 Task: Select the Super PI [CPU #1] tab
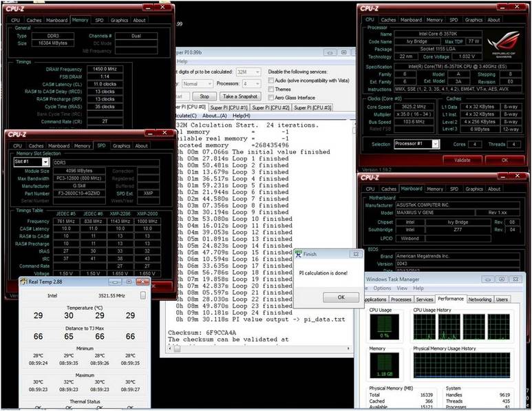point(229,107)
